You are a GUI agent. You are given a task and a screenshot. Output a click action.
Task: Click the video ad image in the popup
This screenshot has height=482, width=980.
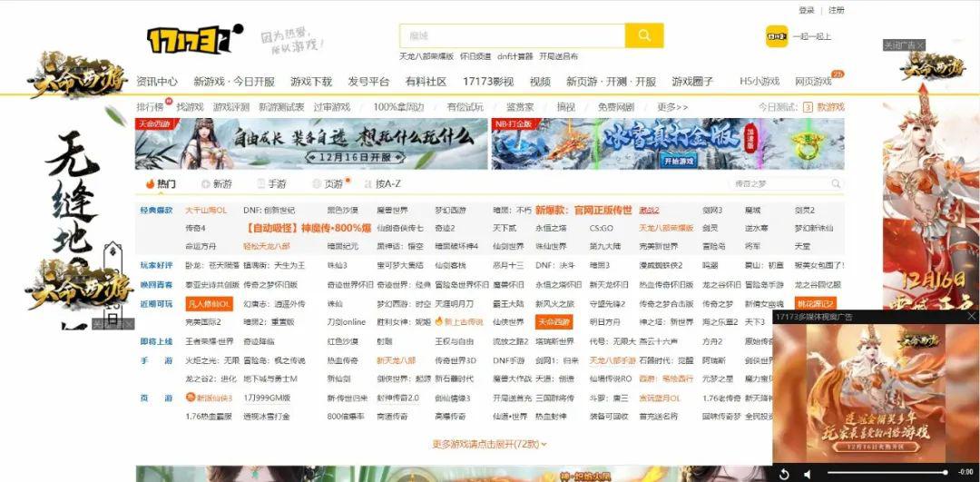coord(876,393)
